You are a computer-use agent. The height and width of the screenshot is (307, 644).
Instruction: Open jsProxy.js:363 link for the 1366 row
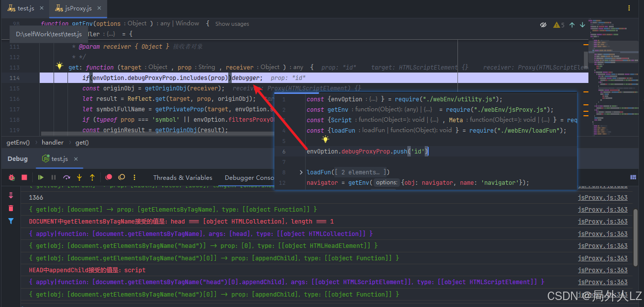click(602, 197)
